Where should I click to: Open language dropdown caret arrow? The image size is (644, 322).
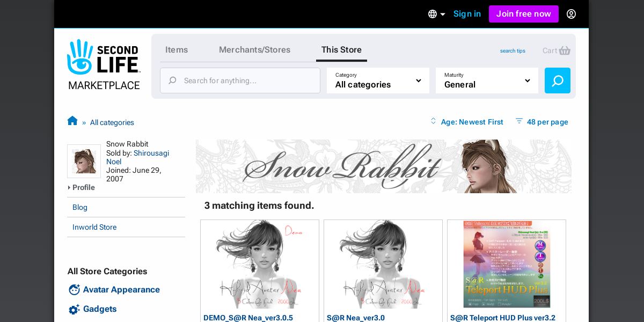click(x=443, y=14)
